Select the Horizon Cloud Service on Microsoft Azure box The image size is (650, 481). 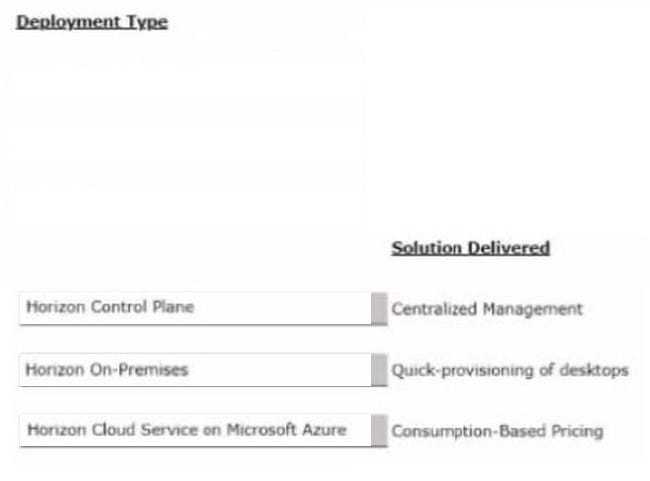195,430
